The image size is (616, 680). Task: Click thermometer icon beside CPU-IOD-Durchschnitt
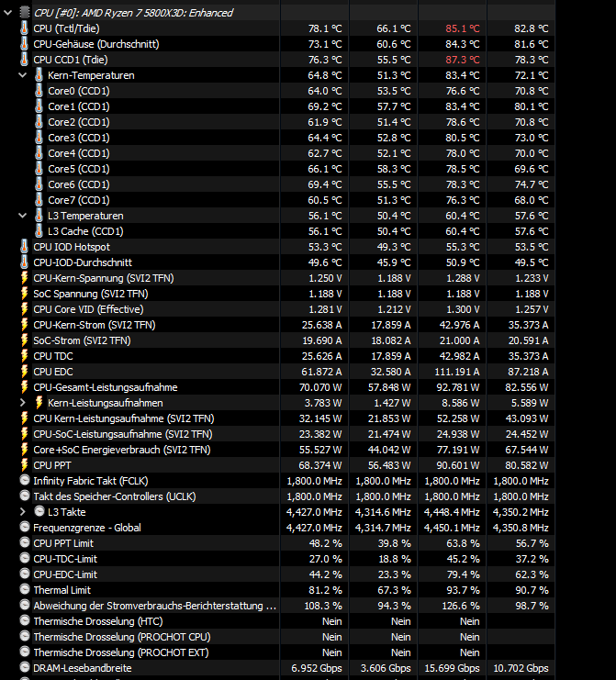[x=25, y=262]
